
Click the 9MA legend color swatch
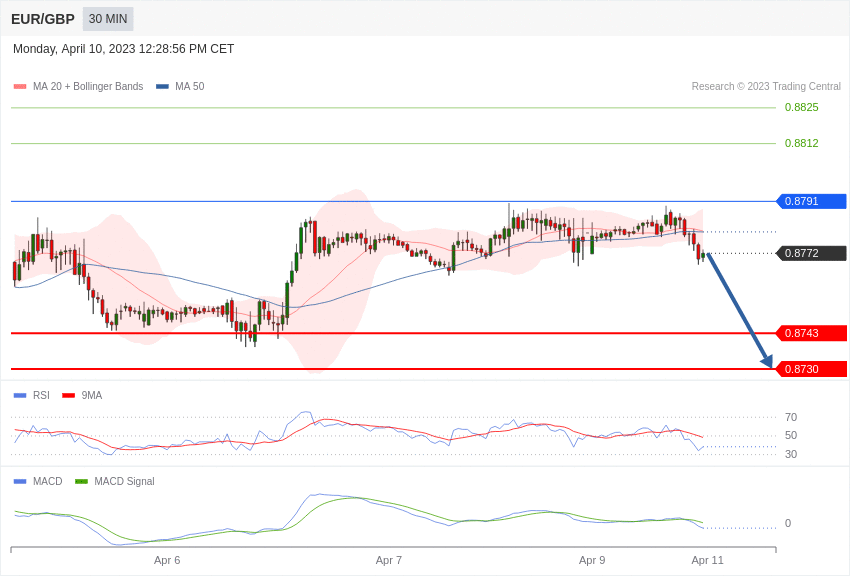(68, 396)
